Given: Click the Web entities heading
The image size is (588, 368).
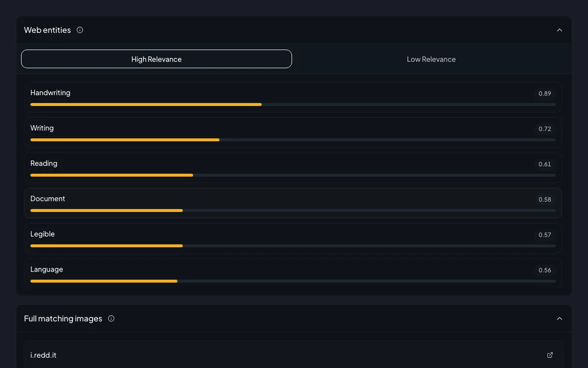Looking at the screenshot, I should point(48,30).
